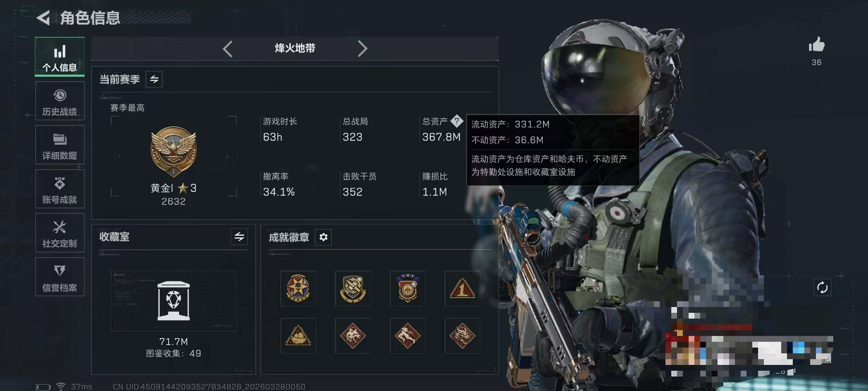Toggle the season swap next to 当前赛季
Viewport: 868px width, 391px height.
[x=154, y=79]
